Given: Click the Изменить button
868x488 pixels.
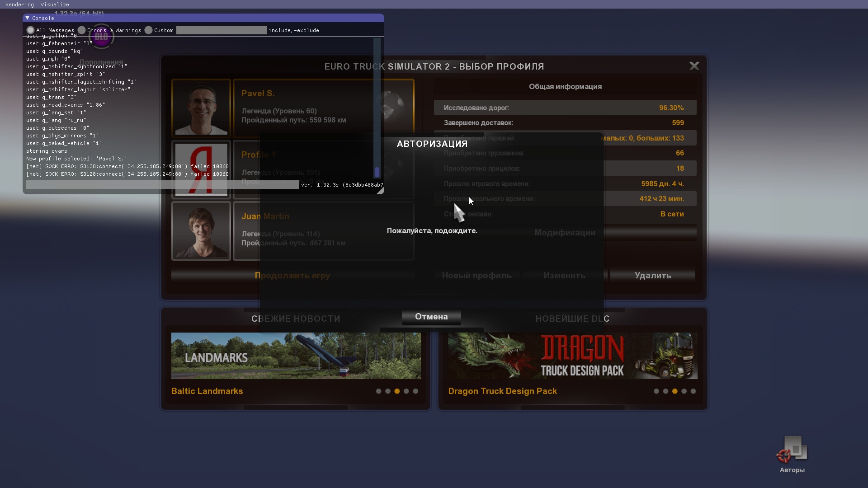Looking at the screenshot, I should coord(565,276).
